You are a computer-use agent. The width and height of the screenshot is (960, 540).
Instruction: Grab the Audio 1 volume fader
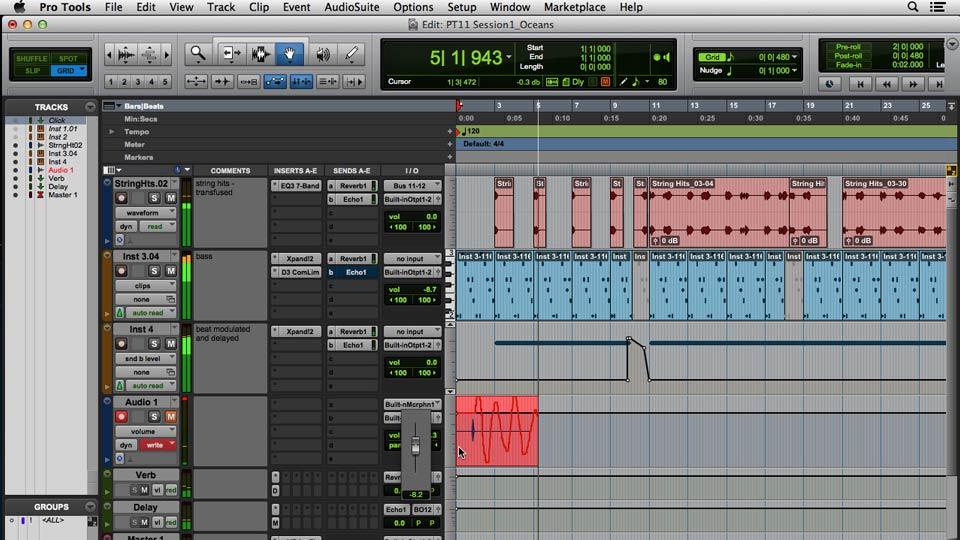415,445
